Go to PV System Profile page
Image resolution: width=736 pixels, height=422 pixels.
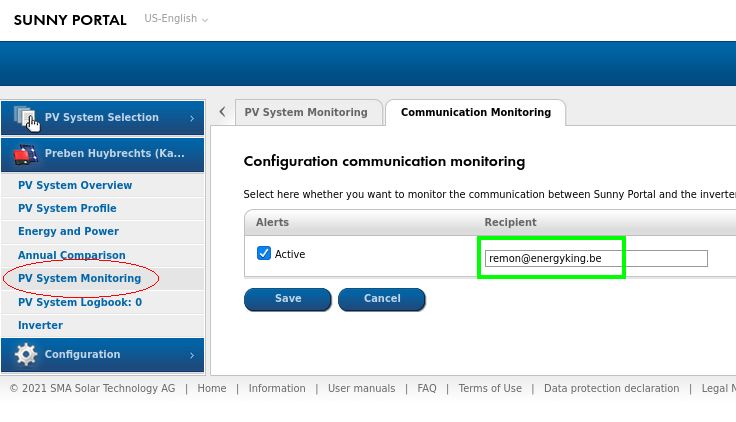67,208
